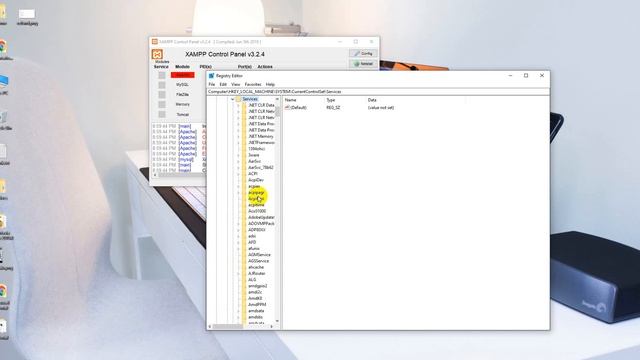Click tree horizontal scrollbar left arrow

point(210,326)
